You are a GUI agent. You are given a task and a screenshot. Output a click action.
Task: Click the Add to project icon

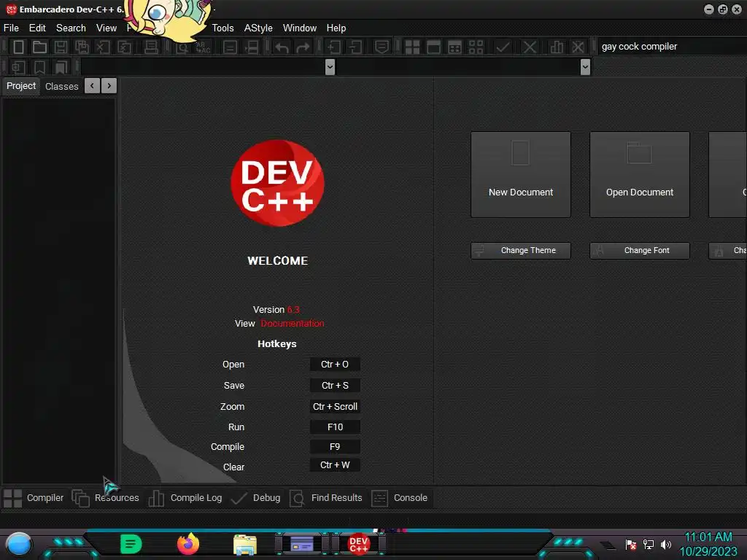click(x=333, y=47)
